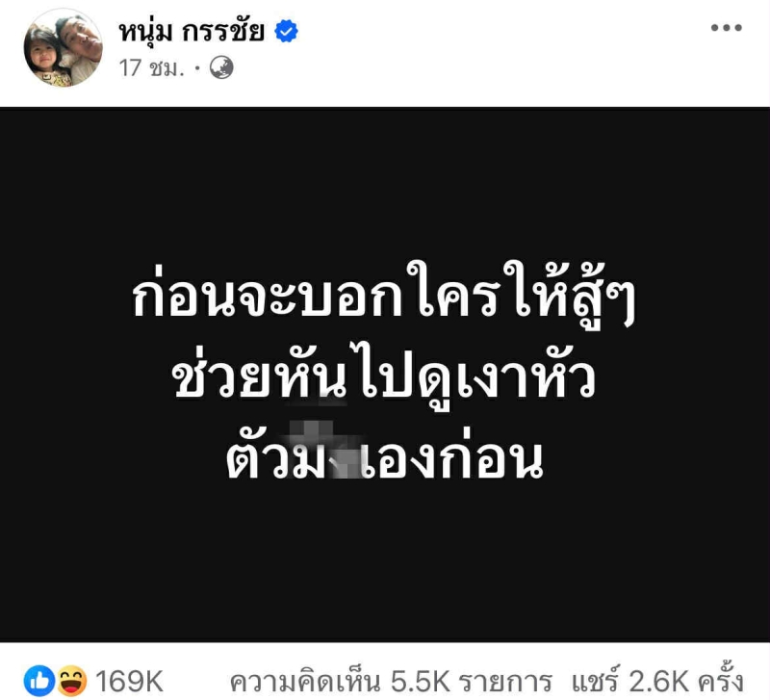Click the 5.5K comments number
The width and height of the screenshot is (770, 700).
[x=421, y=682]
